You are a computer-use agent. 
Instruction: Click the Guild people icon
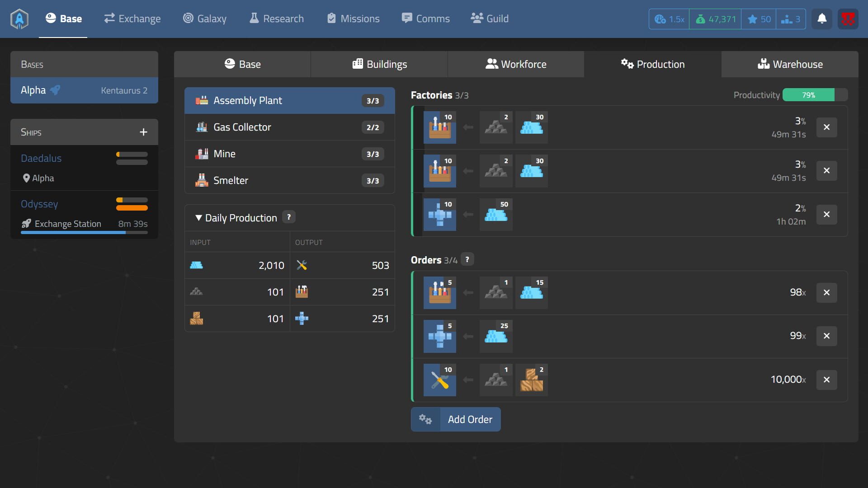tap(476, 18)
